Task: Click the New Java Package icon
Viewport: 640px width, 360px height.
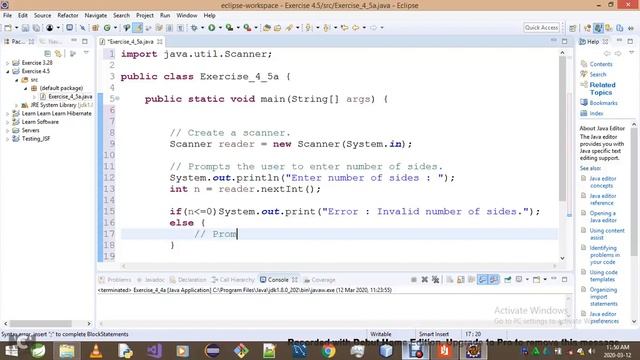Action: [95, 28]
